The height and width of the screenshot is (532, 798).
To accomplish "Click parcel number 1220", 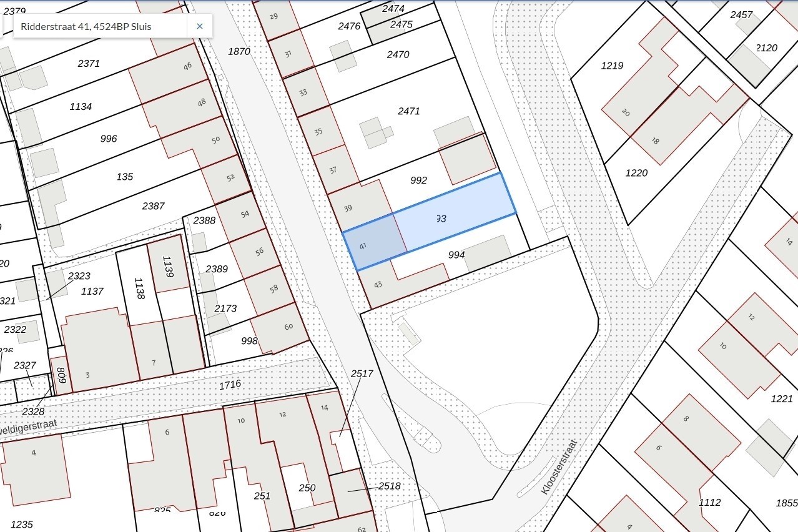I will tap(636, 173).
